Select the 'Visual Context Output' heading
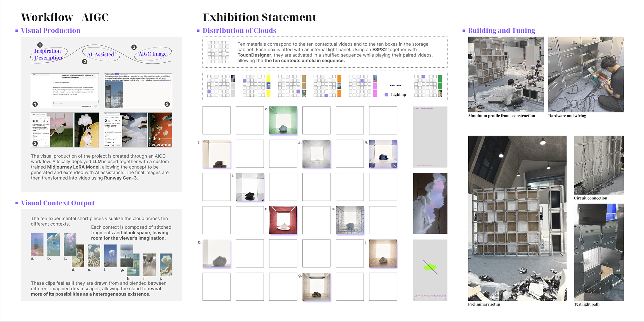This screenshot has width=644, height=322. [57, 203]
